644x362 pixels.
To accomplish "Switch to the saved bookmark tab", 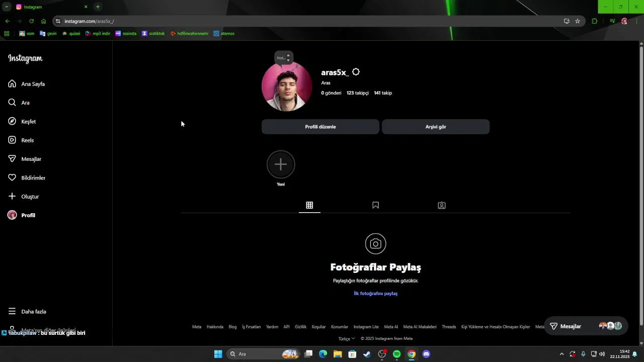I will pos(375,205).
